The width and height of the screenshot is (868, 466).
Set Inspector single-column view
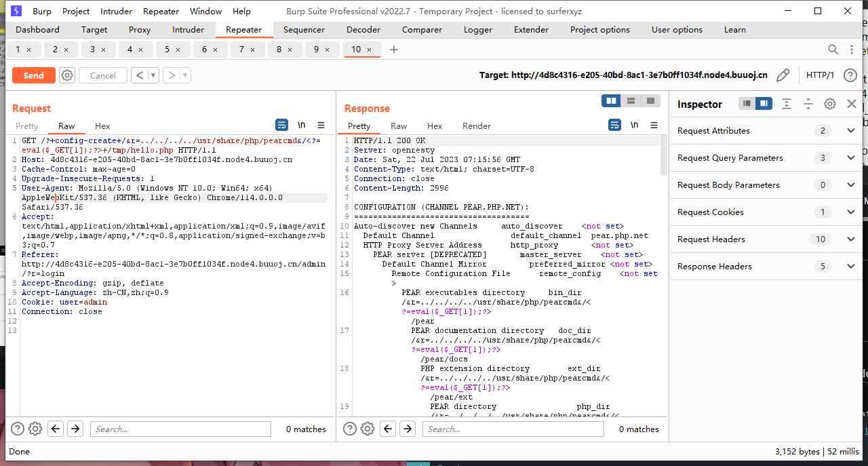[747, 104]
